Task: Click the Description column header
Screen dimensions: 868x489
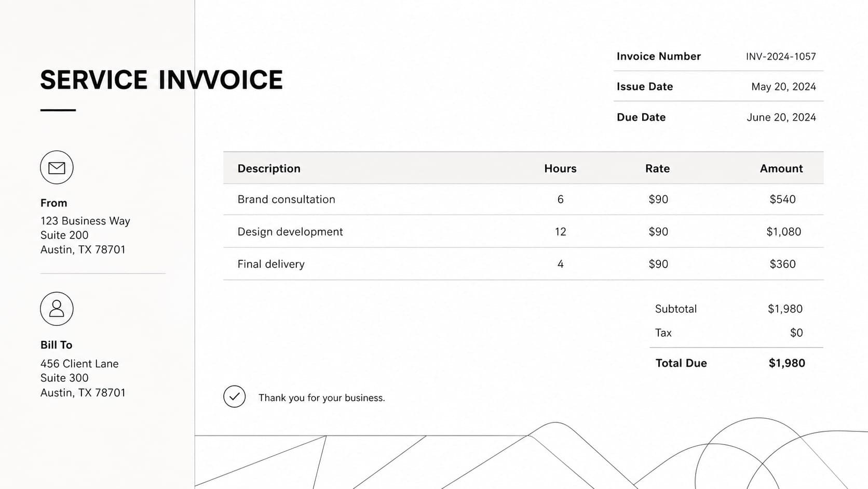Action: (x=269, y=168)
